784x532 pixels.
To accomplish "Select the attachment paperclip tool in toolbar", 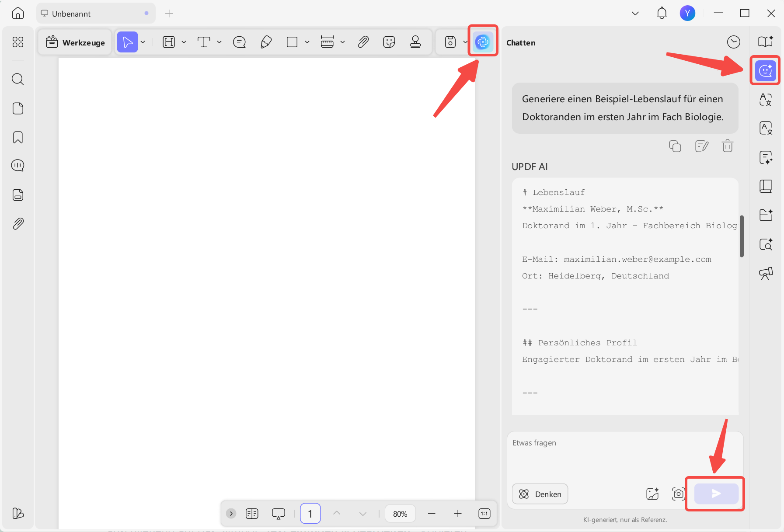I will pos(363,42).
